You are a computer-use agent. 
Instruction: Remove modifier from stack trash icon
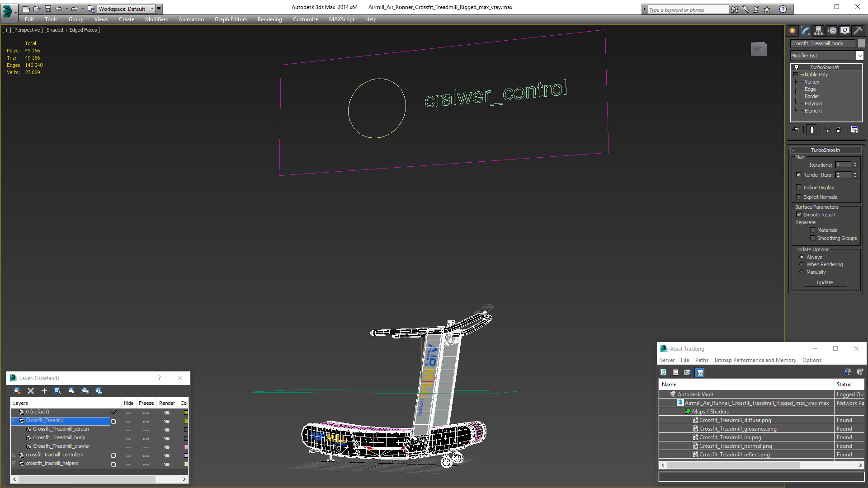(x=839, y=130)
